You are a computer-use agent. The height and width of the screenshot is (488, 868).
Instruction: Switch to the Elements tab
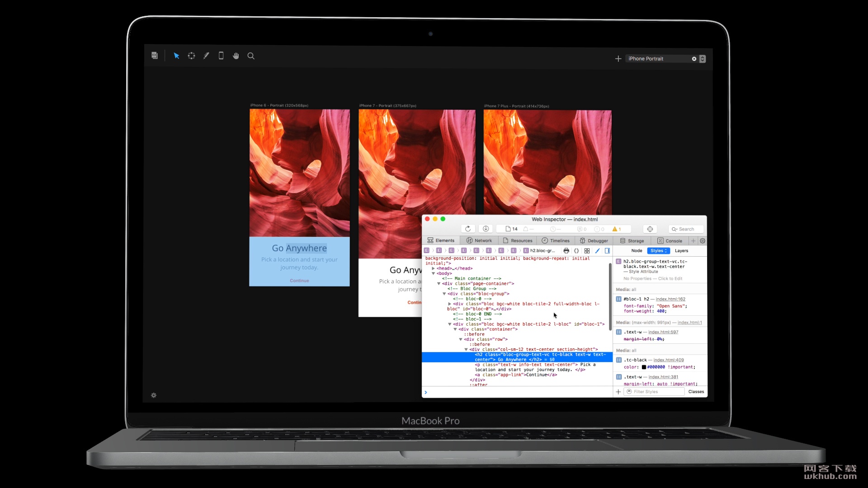[x=441, y=241]
